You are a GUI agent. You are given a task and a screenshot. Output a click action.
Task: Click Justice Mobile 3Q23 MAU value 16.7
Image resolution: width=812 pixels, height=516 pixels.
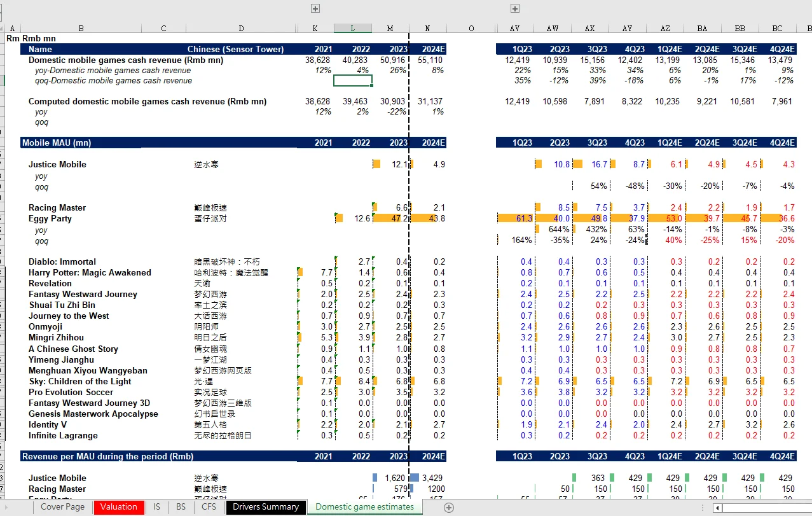point(599,164)
